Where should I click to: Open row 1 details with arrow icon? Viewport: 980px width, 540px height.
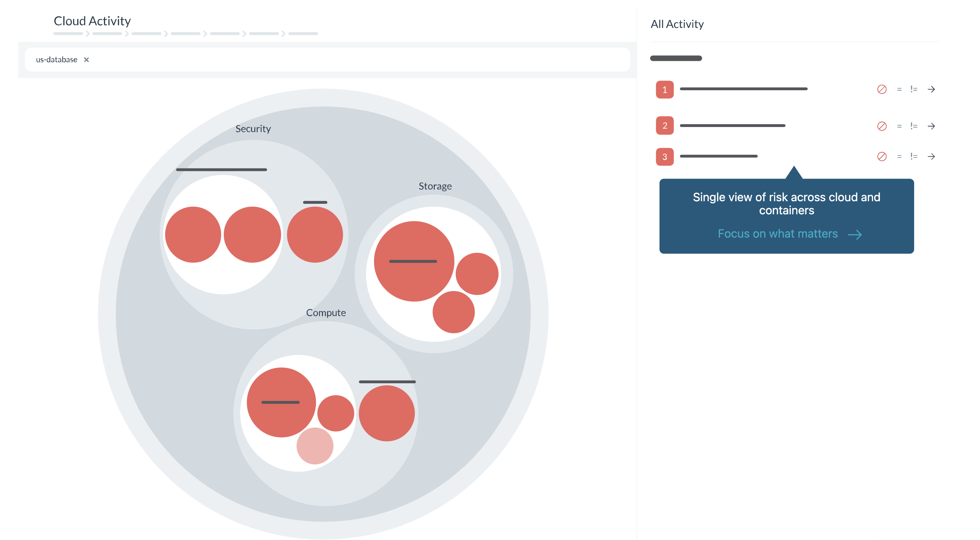(x=931, y=90)
